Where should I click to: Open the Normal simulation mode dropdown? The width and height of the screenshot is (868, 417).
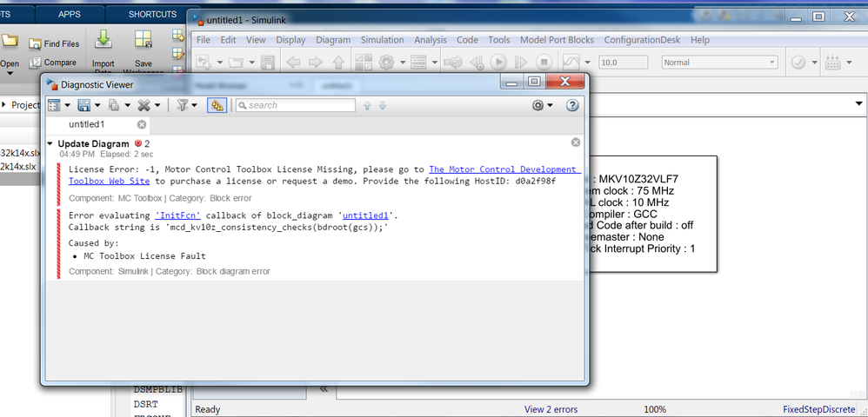tap(719, 63)
